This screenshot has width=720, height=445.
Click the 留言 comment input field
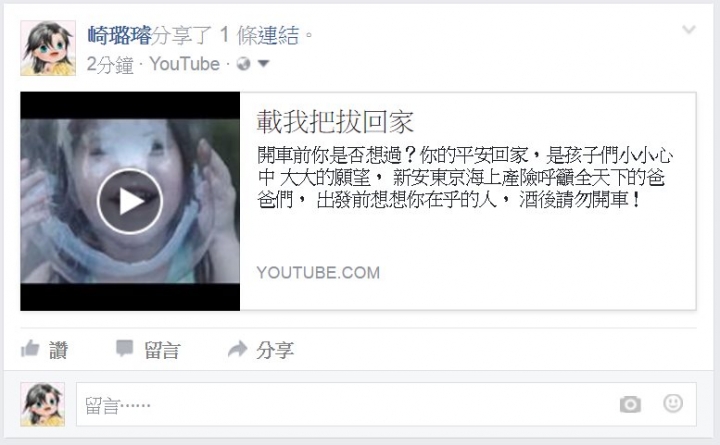(x=386, y=404)
